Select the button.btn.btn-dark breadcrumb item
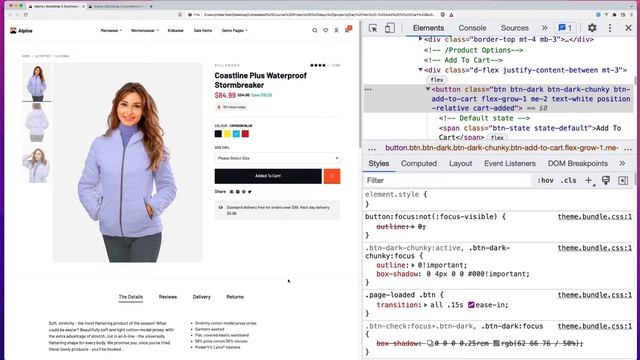640x360 pixels. point(502,148)
